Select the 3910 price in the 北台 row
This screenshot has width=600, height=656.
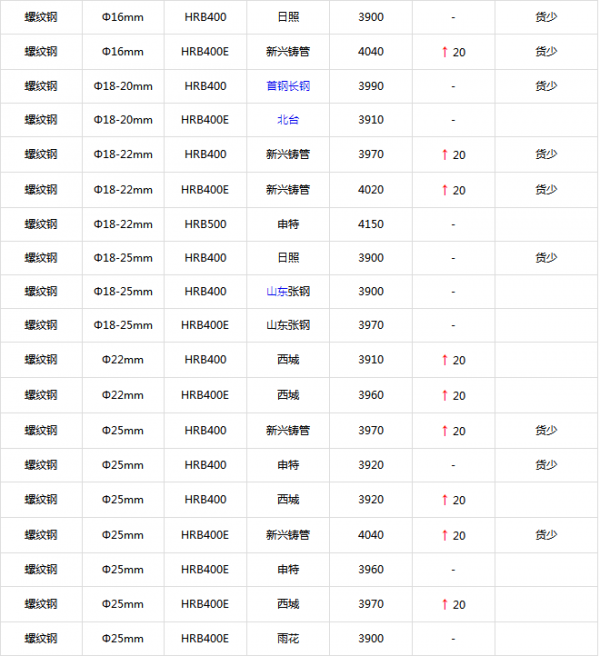pyautogui.click(x=371, y=120)
